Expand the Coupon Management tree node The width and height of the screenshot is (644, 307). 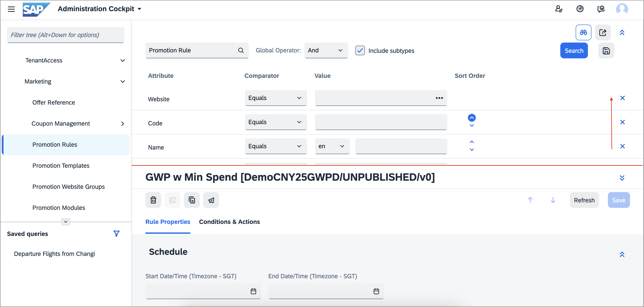[x=122, y=124]
